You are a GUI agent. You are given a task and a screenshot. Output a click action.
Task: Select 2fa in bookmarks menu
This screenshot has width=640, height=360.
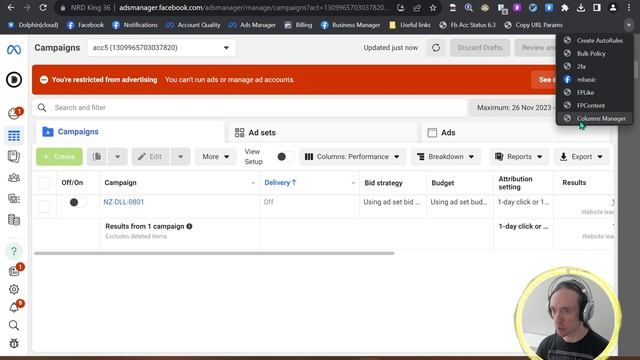(x=594, y=66)
